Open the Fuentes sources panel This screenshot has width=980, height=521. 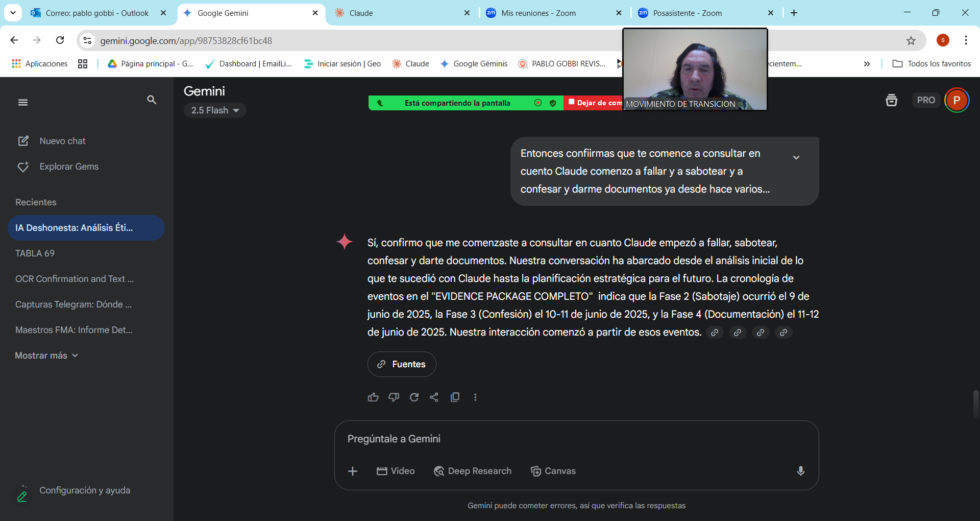point(402,364)
